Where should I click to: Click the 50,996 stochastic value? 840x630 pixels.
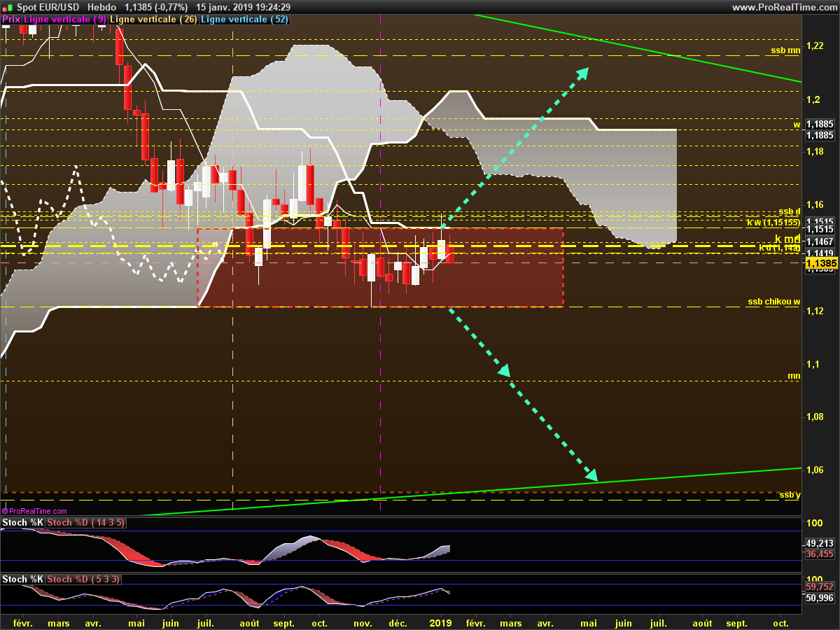pos(820,598)
